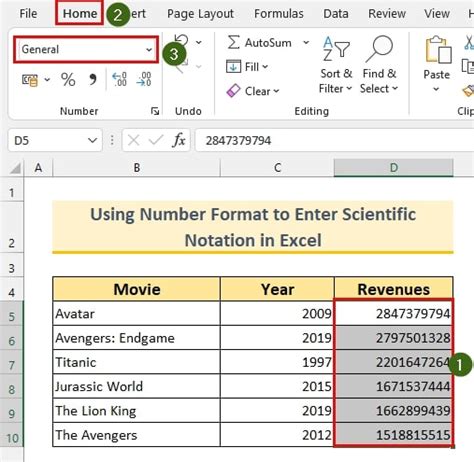Select revenue cell 2797501328

[393, 338]
